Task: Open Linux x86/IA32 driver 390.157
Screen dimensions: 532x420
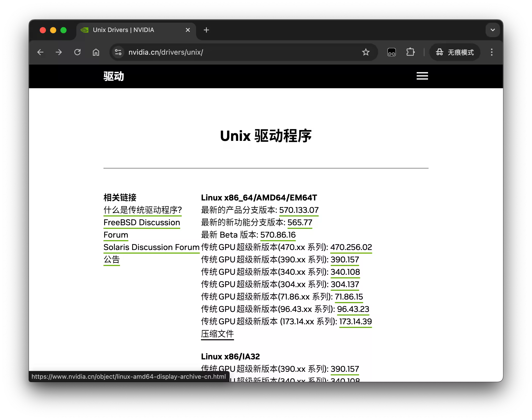Action: coord(345,369)
